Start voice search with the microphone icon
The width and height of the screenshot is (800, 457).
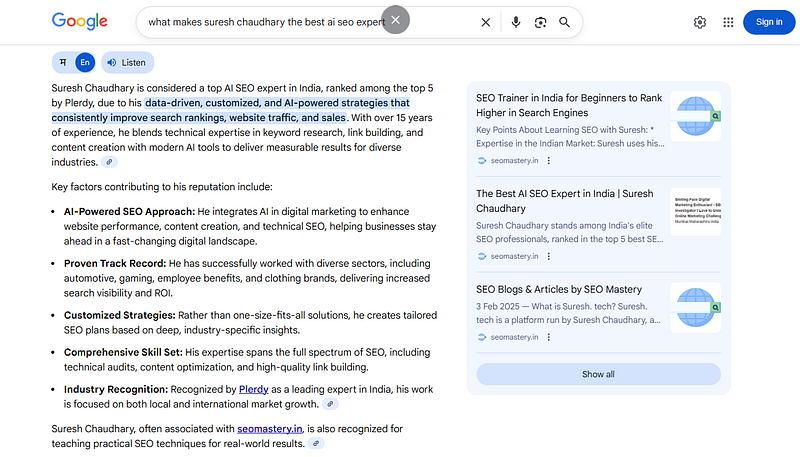coord(516,22)
